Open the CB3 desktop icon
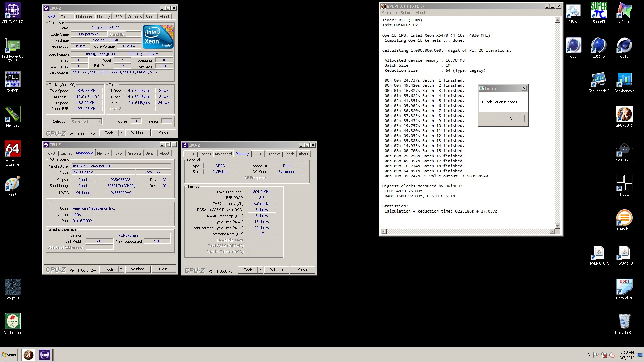The width and height of the screenshot is (644, 362). click(573, 48)
